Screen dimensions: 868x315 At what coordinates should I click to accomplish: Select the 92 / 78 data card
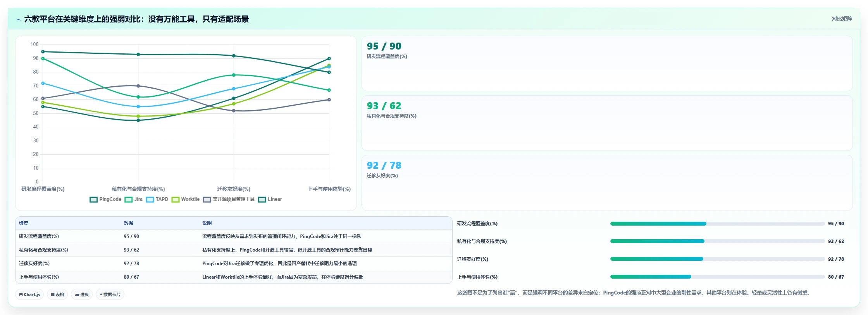coord(607,183)
